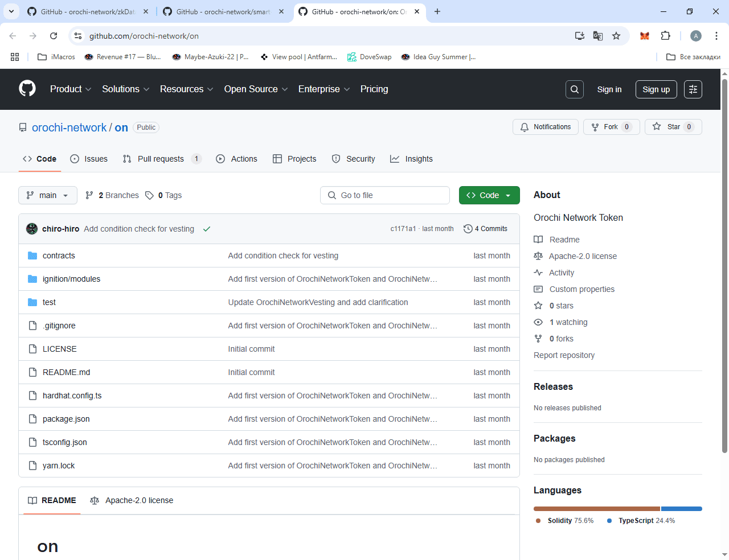Viewport: 729px width, 560px height.
Task: View the 4 Commits history
Action: [x=485, y=229]
